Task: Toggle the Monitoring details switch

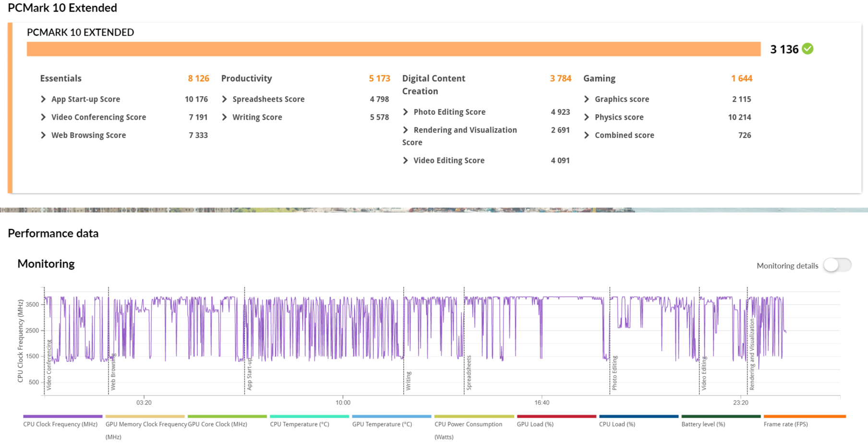Action: coord(837,265)
